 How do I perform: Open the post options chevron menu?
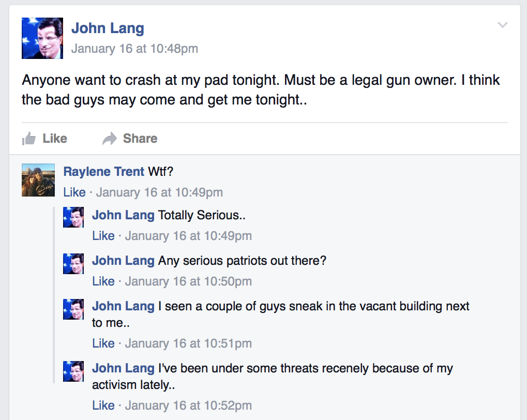pyautogui.click(x=503, y=25)
